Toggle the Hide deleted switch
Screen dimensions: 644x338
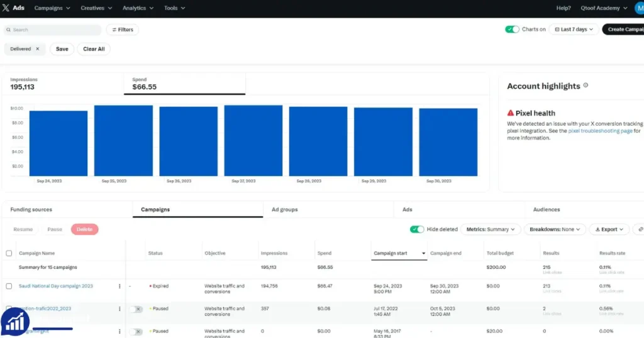[x=417, y=229]
